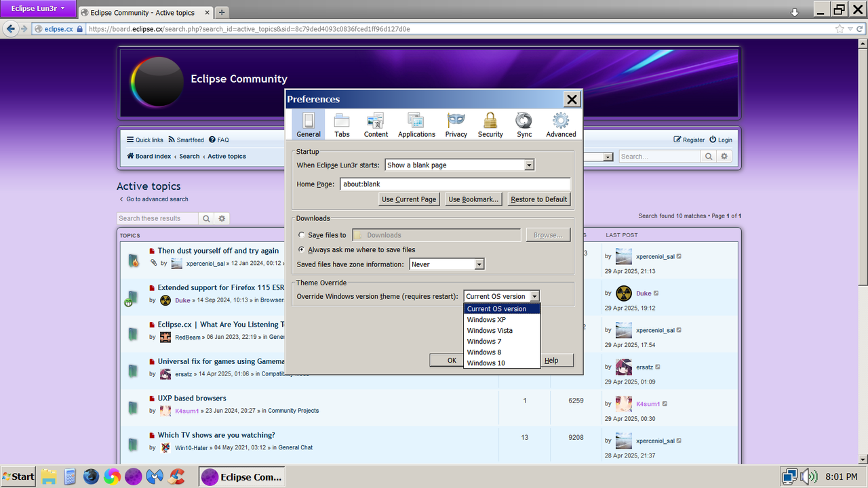This screenshot has height=488, width=868.
Task: Click the Eclipse Community logo orb
Action: click(x=157, y=83)
